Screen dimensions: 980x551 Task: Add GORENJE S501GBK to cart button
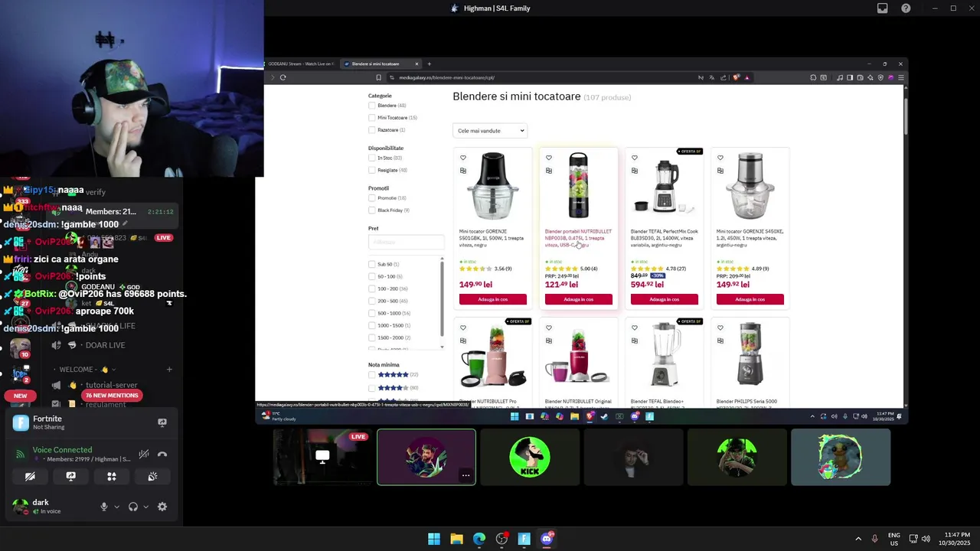[x=493, y=299]
